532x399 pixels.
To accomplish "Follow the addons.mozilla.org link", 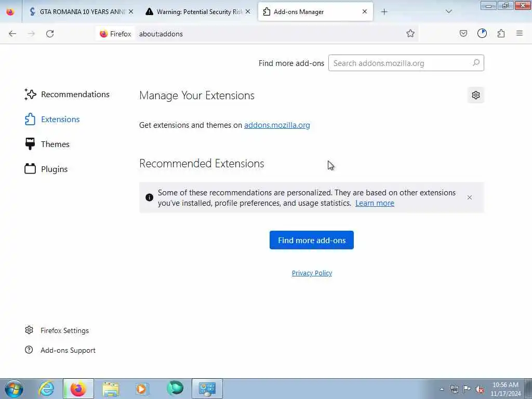I will click(277, 125).
